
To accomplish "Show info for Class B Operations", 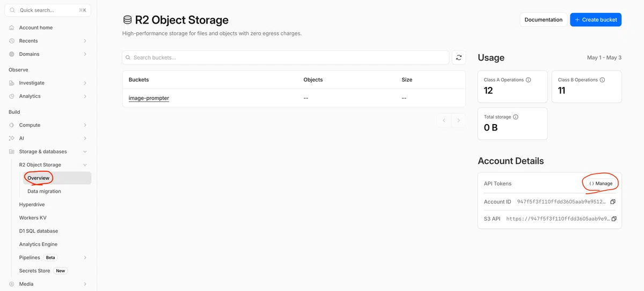I will point(602,80).
